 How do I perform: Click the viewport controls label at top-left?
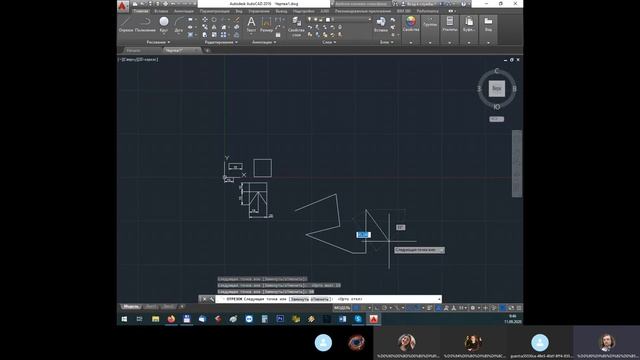tap(138, 60)
